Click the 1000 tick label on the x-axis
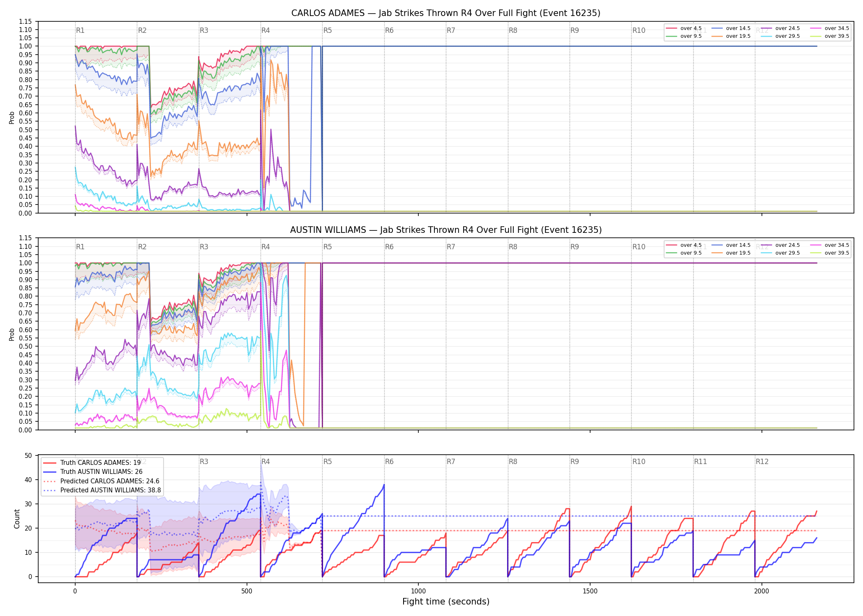Image resolution: width=863 pixels, height=616 pixels. point(418,591)
